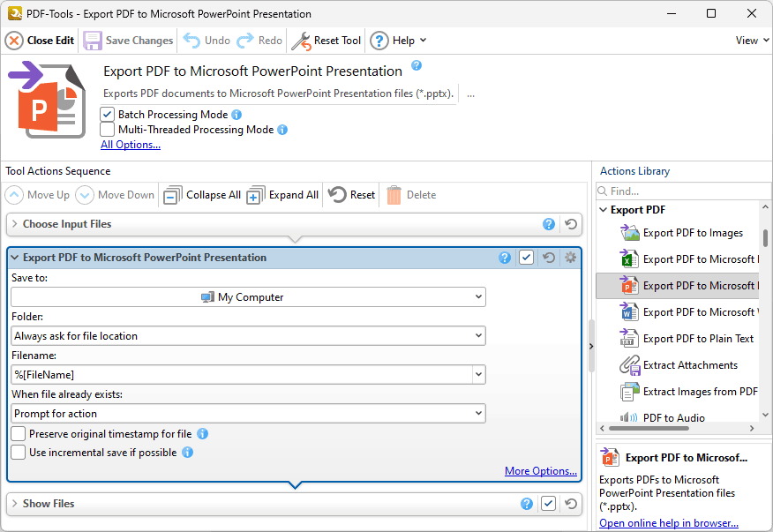773x532 pixels.
Task: Click the Filename input field
Action: point(242,375)
